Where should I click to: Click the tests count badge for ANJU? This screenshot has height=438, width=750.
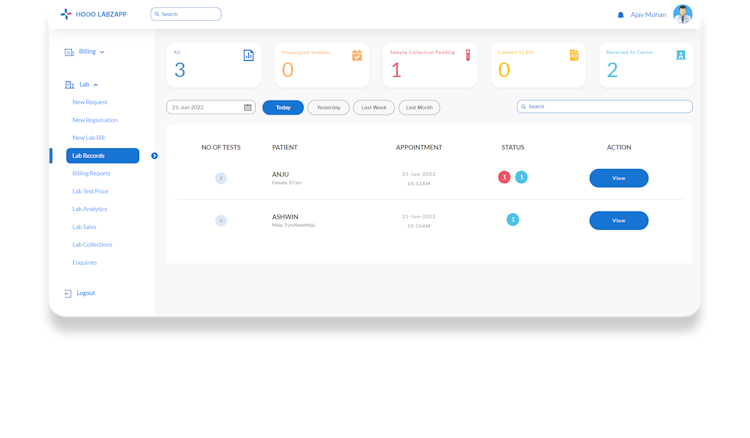point(221,178)
